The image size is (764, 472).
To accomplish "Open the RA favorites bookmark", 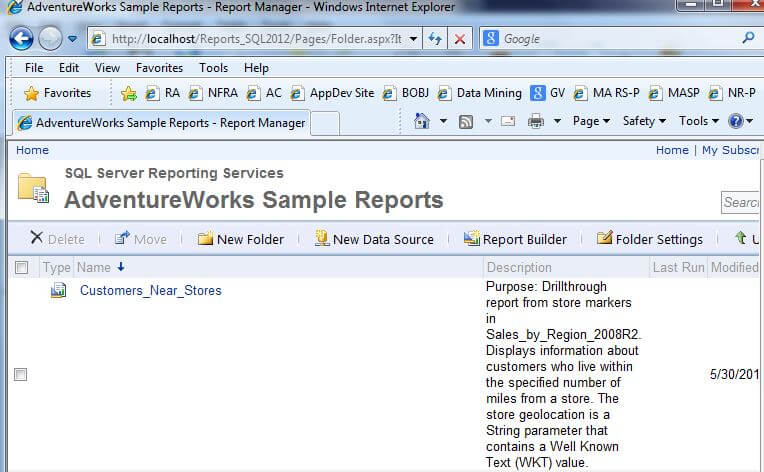I will coord(163,93).
